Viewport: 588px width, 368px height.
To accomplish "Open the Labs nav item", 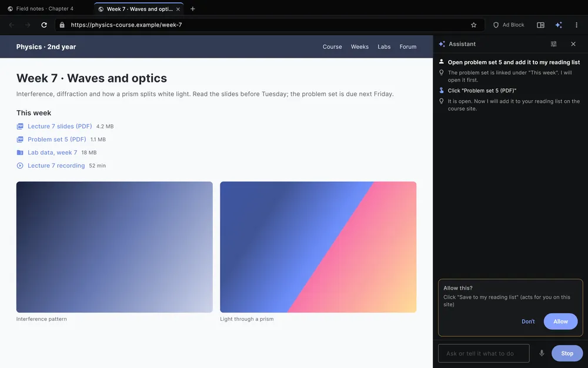I will [384, 47].
